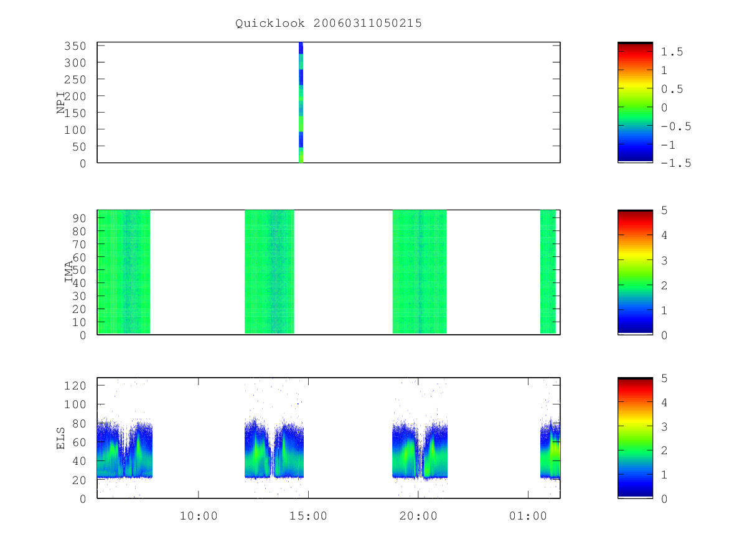Click the ELS axis label
Viewport: 747px width, 560px height.
pos(61,438)
